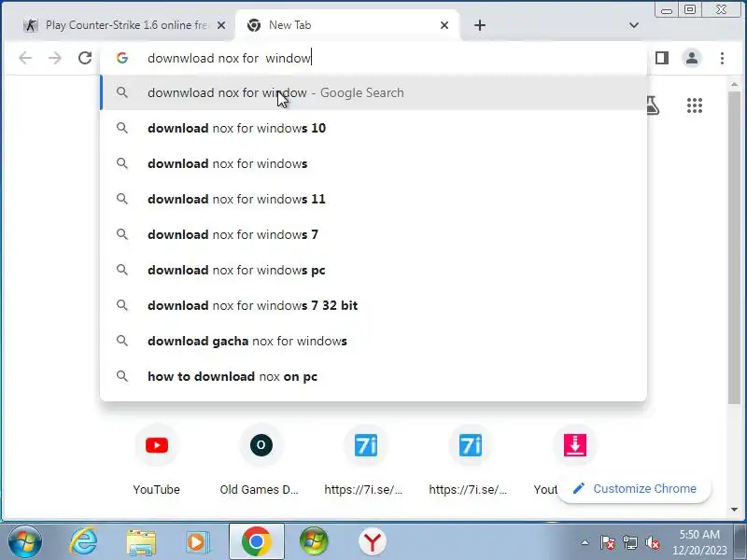Open the Chrome Labs flask icon

click(x=653, y=105)
